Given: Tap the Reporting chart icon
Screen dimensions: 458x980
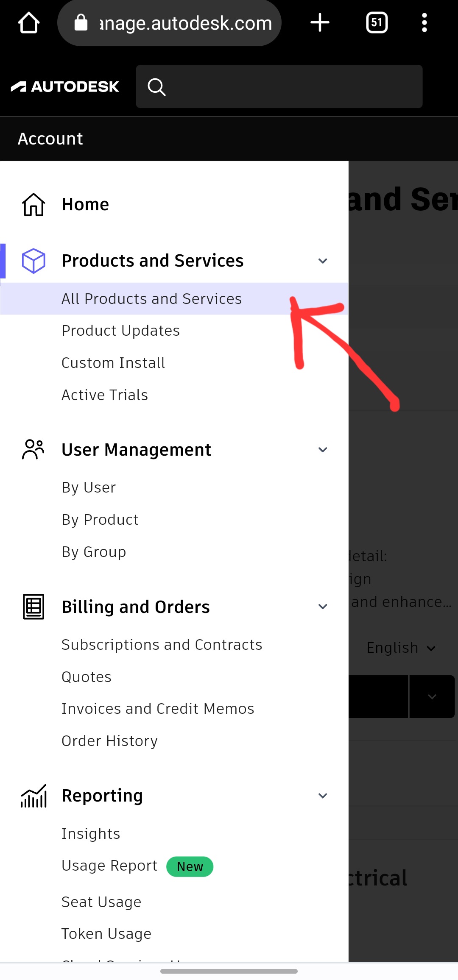Looking at the screenshot, I should point(34,796).
